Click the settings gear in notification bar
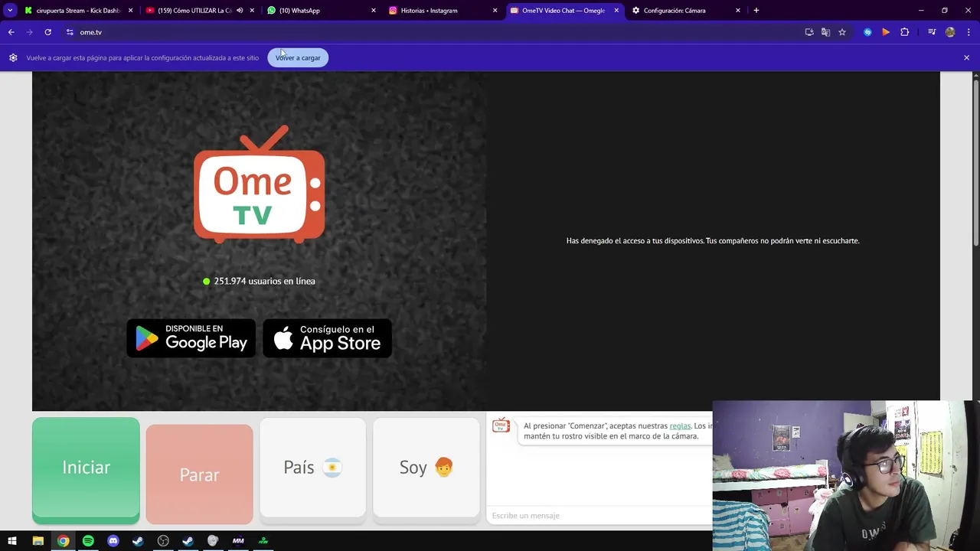980x551 pixels. 13,58
